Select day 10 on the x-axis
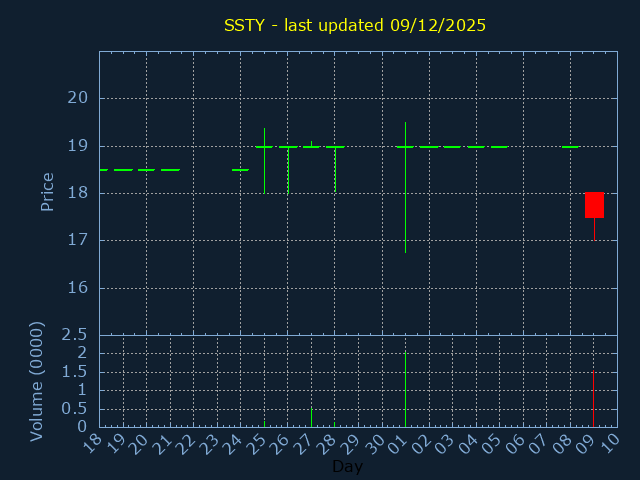This screenshot has height=480, width=640. click(610, 442)
